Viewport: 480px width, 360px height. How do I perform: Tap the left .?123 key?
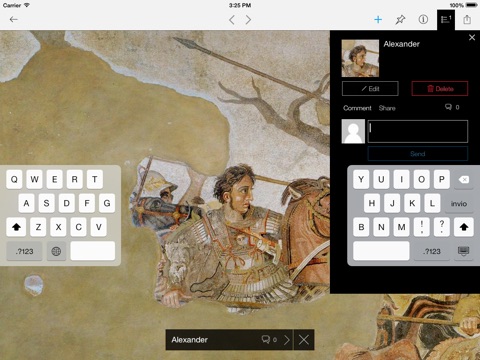(x=24, y=251)
